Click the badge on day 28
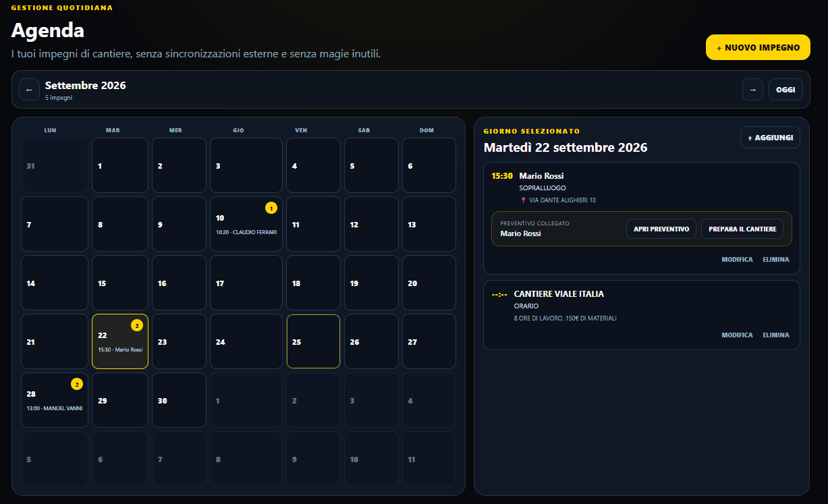The height and width of the screenshot is (504, 828). pyautogui.click(x=77, y=385)
